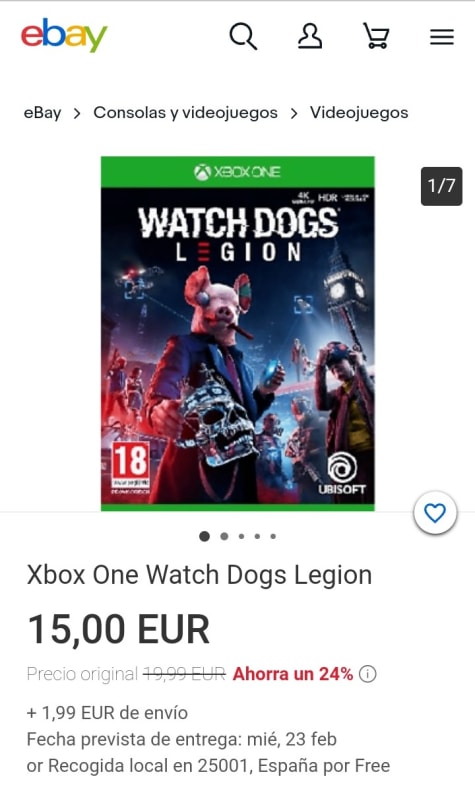Screen dimensions: 475x793
Task: Open Videojuegos breadcrumb category
Action: pos(359,112)
